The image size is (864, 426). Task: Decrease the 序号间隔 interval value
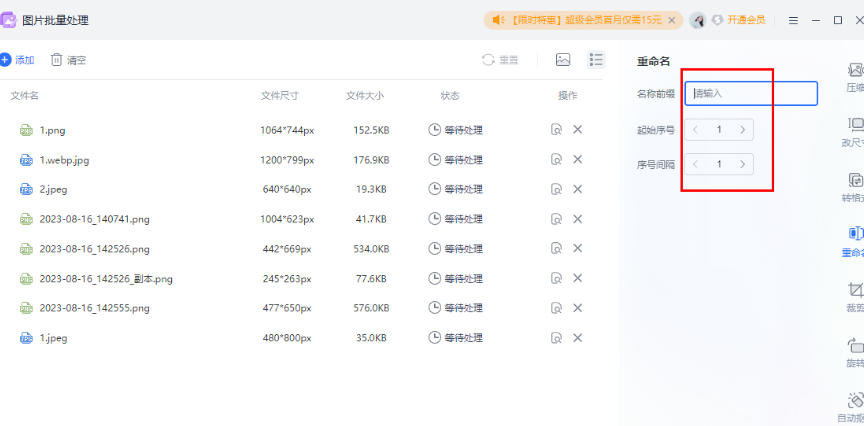696,164
